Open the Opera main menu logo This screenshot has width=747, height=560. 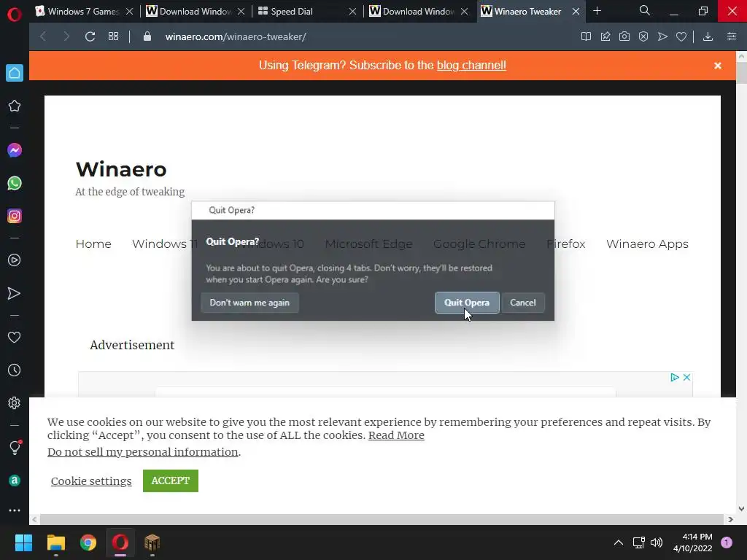[15, 15]
